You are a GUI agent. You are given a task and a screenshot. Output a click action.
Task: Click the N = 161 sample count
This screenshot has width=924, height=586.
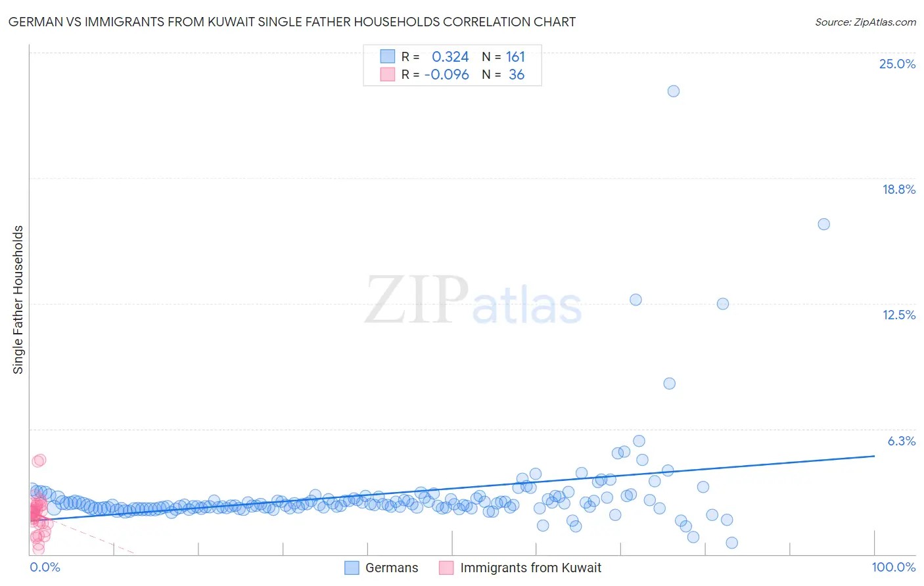503,56
